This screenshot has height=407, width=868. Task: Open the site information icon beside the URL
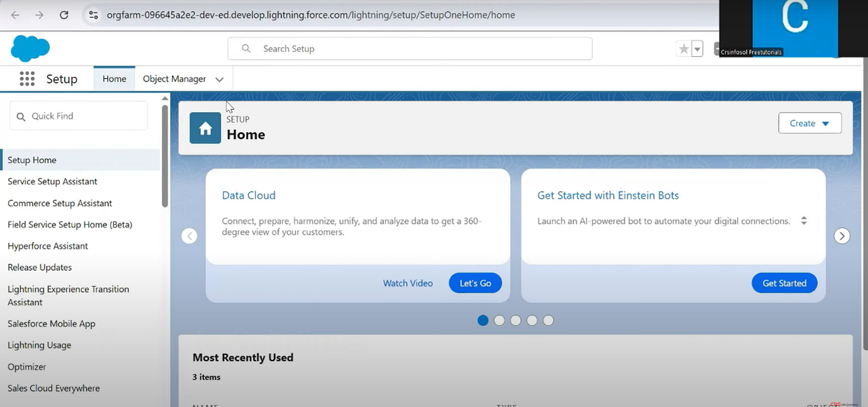[93, 15]
